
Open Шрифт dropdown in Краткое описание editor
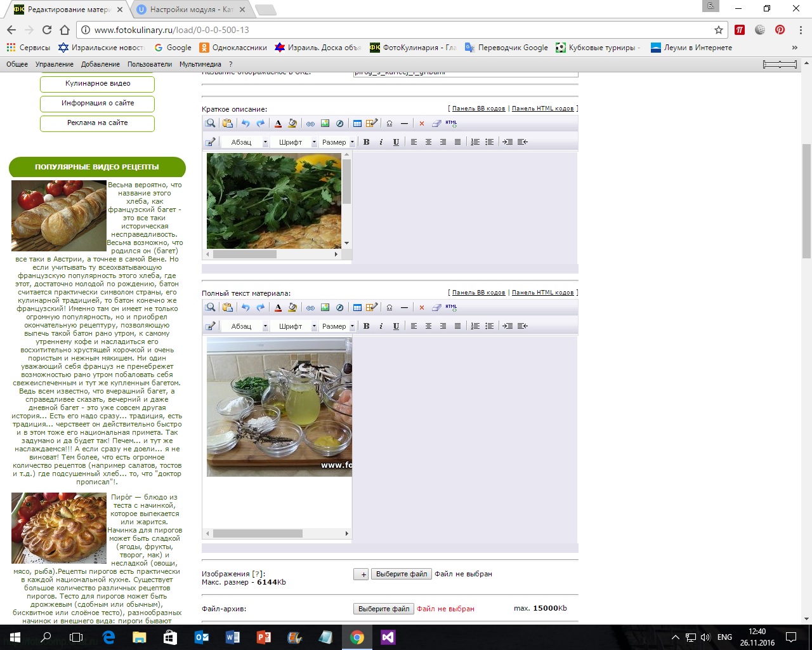tap(294, 142)
